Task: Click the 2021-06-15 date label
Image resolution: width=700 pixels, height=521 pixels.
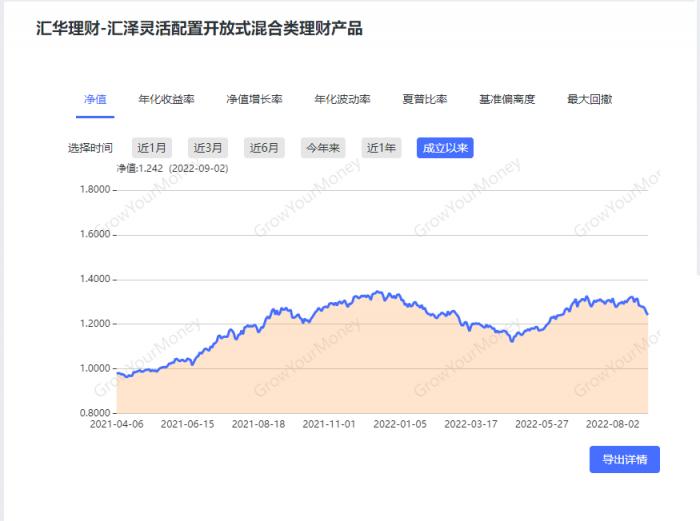Action: pyautogui.click(x=188, y=424)
